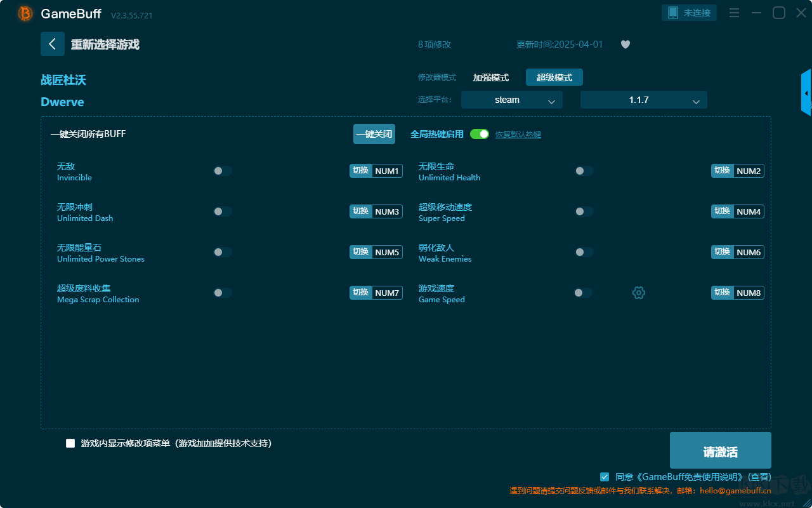This screenshot has width=812, height=508.
Task: Click the GameBuff logo icon
Action: 25,13
